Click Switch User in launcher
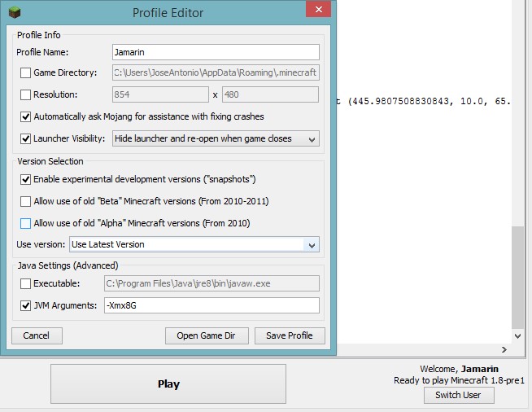The height and width of the screenshot is (412, 532). coord(459,395)
